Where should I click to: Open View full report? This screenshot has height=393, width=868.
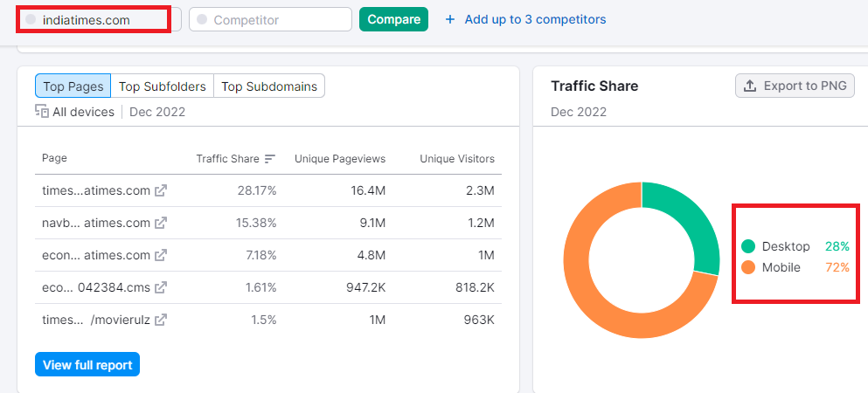click(87, 365)
